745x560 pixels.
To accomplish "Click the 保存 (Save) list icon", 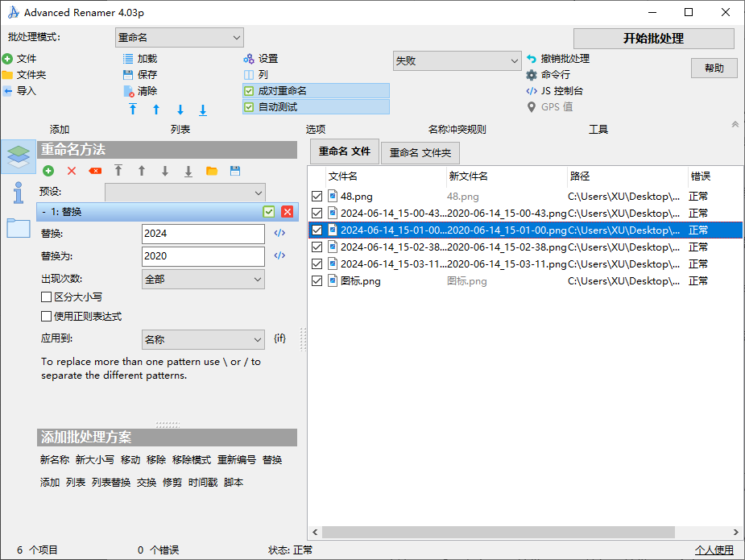I will 127,74.
